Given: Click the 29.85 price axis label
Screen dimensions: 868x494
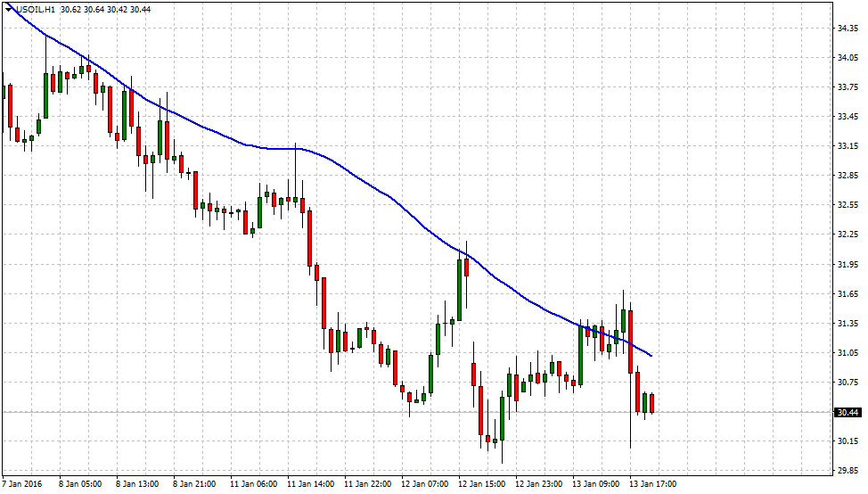Looking at the screenshot, I should click(848, 471).
